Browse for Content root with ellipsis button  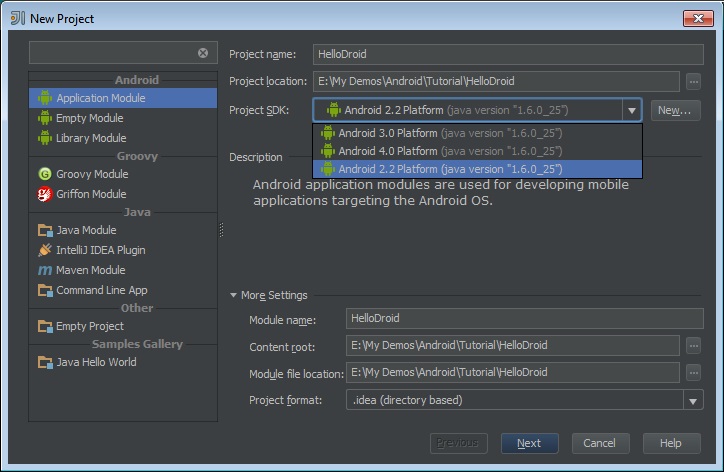click(694, 346)
